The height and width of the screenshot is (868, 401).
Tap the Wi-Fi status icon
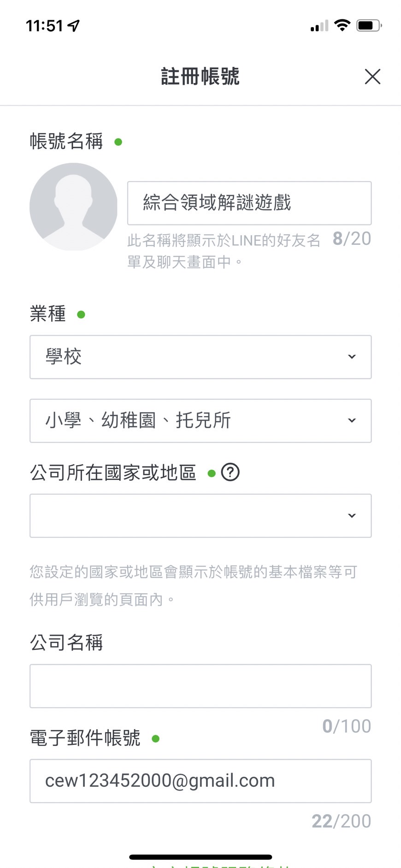[342, 25]
